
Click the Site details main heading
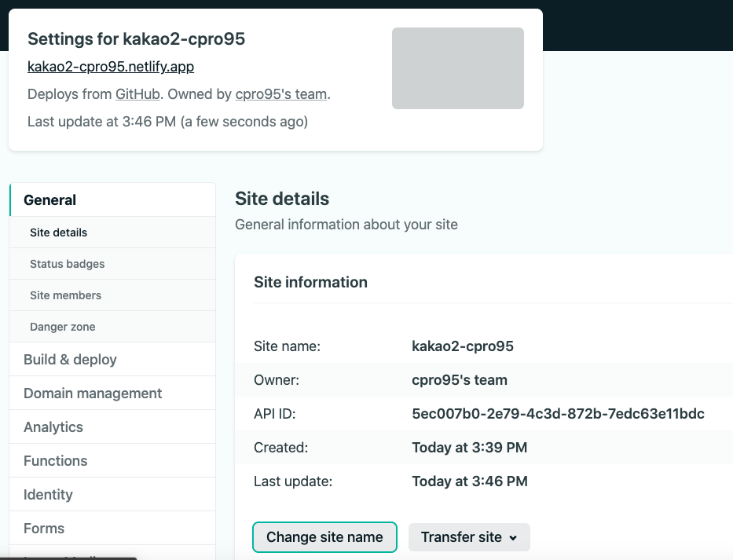282,199
